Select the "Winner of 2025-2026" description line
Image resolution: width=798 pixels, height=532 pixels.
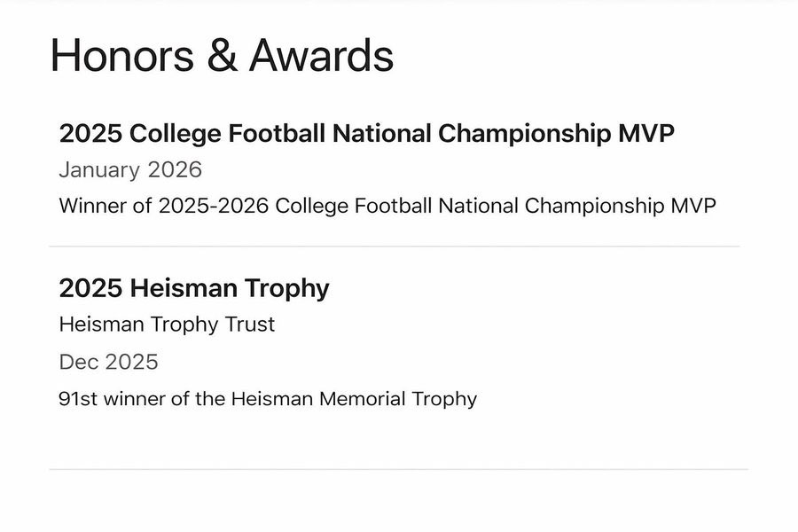coord(387,206)
